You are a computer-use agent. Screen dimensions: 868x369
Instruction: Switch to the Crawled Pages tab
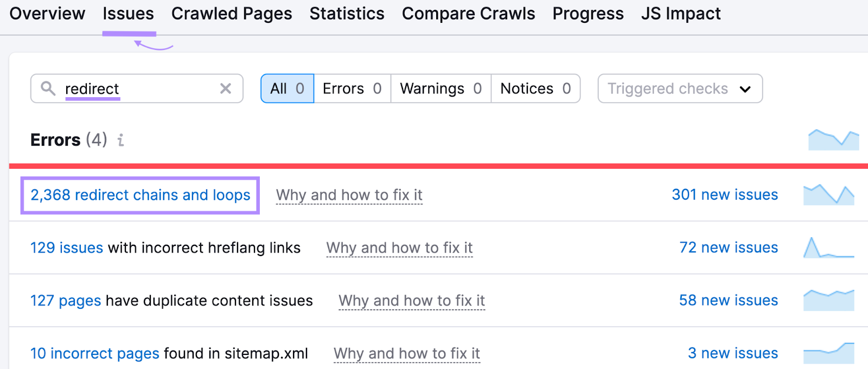click(232, 14)
